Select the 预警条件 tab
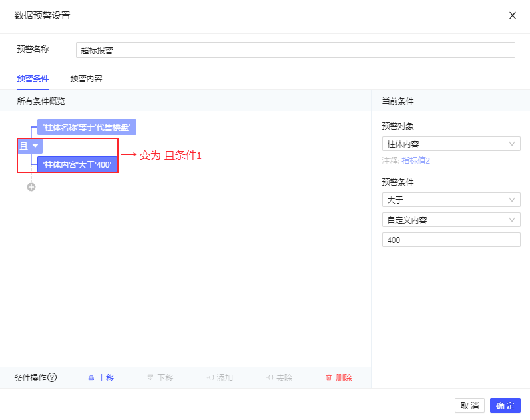Viewport: 530px width, 420px height. 33,78
